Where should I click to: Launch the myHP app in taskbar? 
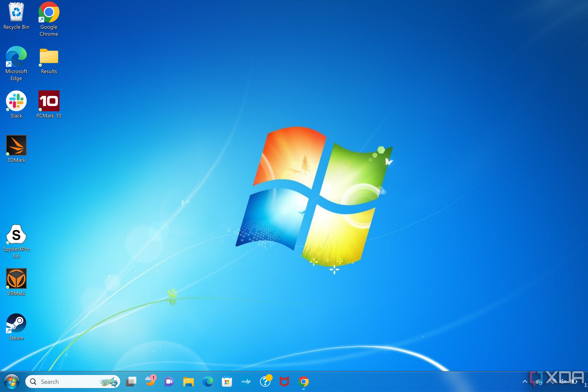coord(246,382)
